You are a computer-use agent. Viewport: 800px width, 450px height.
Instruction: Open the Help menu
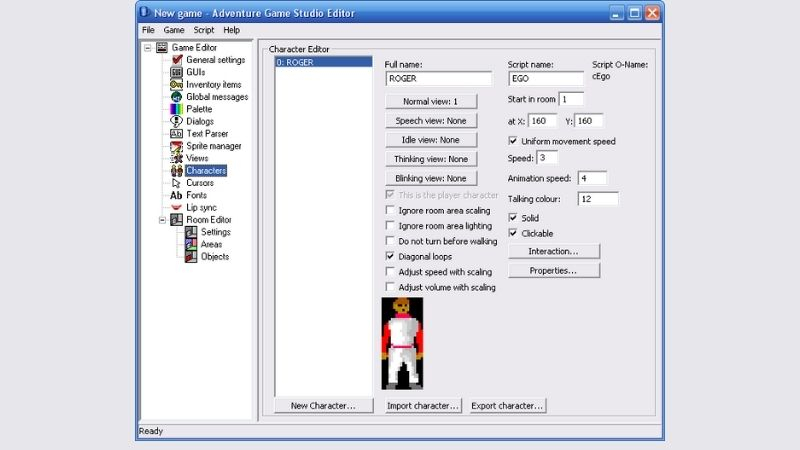pos(231,30)
